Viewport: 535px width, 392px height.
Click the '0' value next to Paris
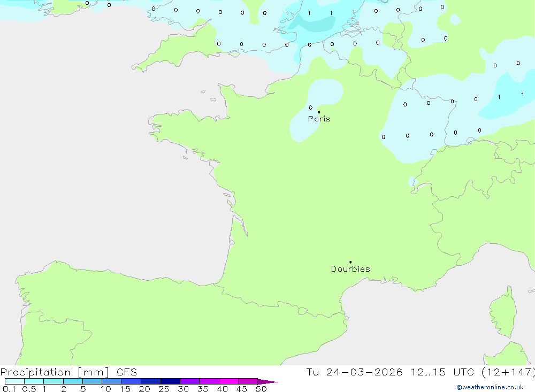click(310, 107)
